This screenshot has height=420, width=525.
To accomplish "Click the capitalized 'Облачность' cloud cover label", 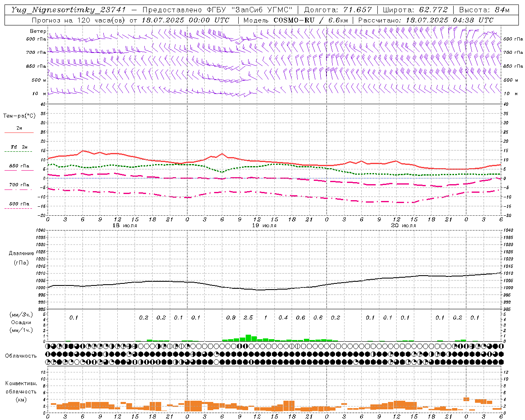I will [x=21, y=356].
